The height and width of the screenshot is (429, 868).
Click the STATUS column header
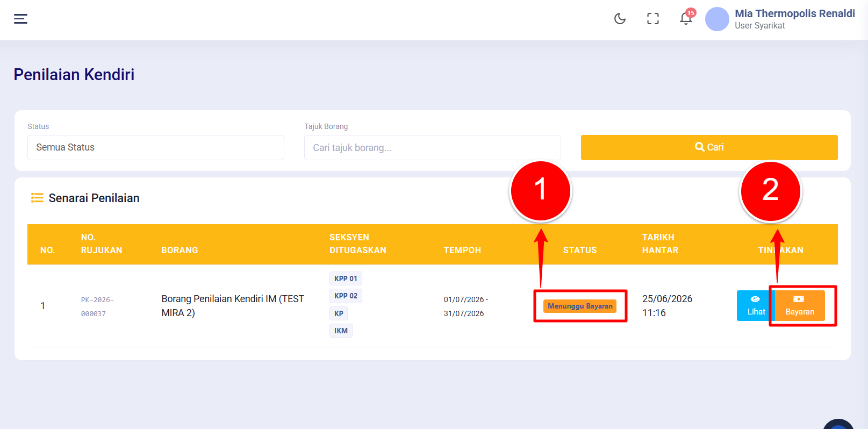[x=580, y=250]
